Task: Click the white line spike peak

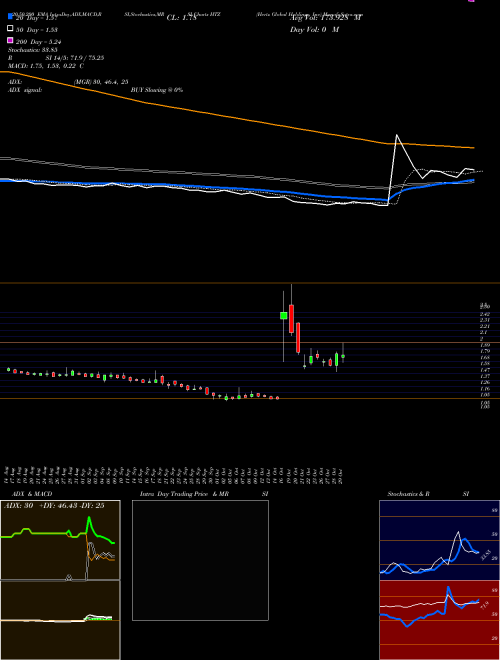Action: (x=396, y=136)
